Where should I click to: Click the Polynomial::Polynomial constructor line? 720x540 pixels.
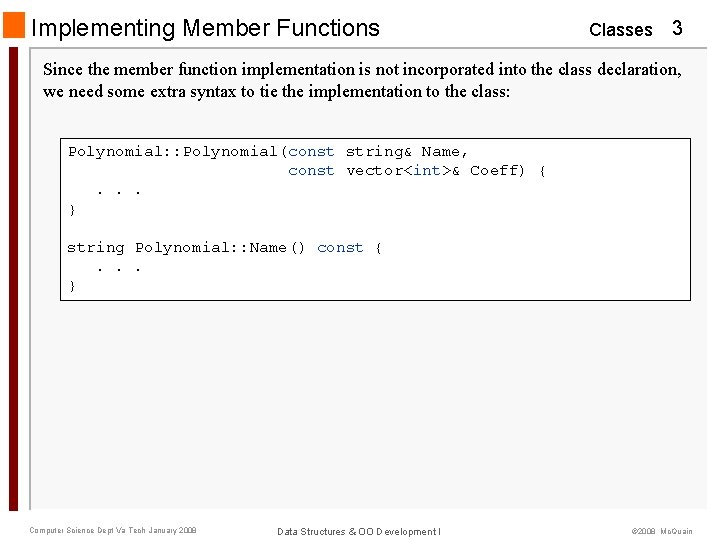click(268, 152)
